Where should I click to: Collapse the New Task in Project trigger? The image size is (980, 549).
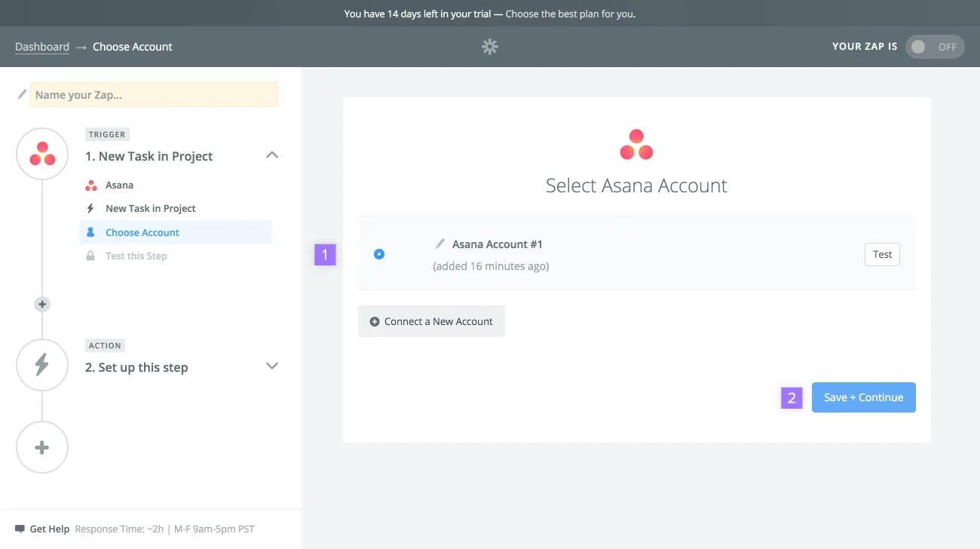pos(272,155)
